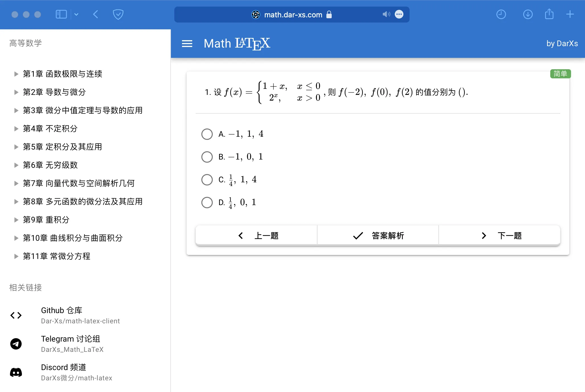Image resolution: width=585 pixels, height=392 pixels.
Task: Expand 第6章 无穷级数 triangle
Action: point(16,165)
